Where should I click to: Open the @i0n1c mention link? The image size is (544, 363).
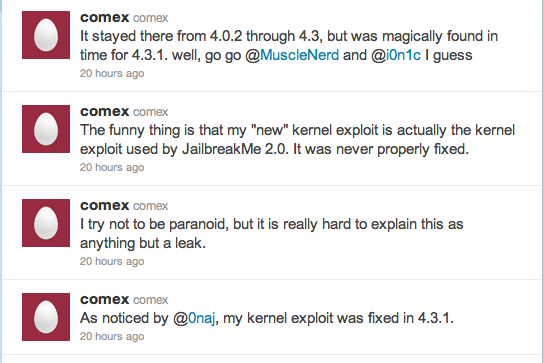click(396, 55)
